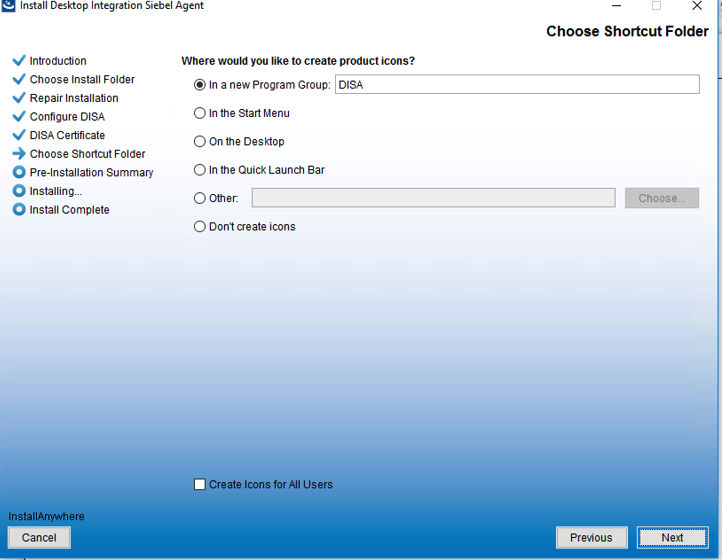The image size is (722, 560).
Task: Click the "Introduction" step label
Action: [58, 61]
